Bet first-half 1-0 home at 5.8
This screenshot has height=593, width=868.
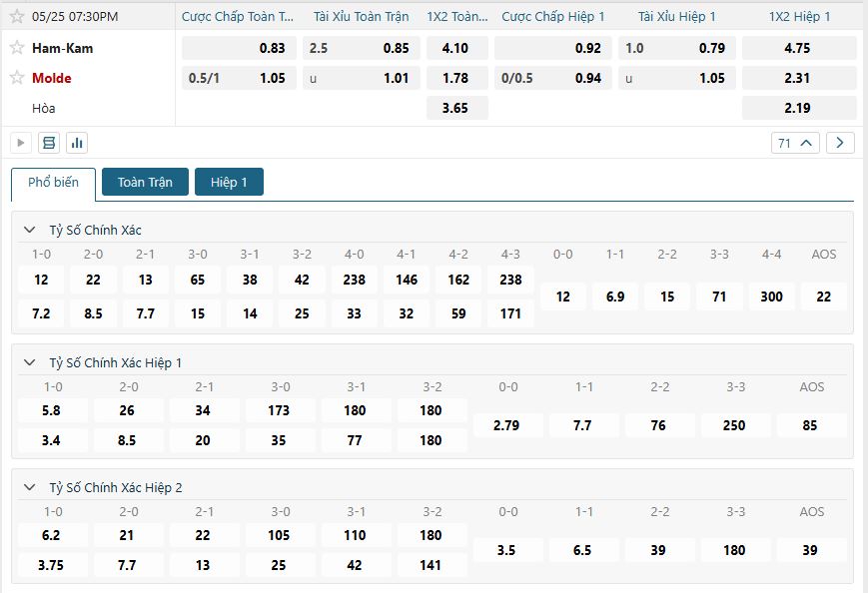coord(53,410)
